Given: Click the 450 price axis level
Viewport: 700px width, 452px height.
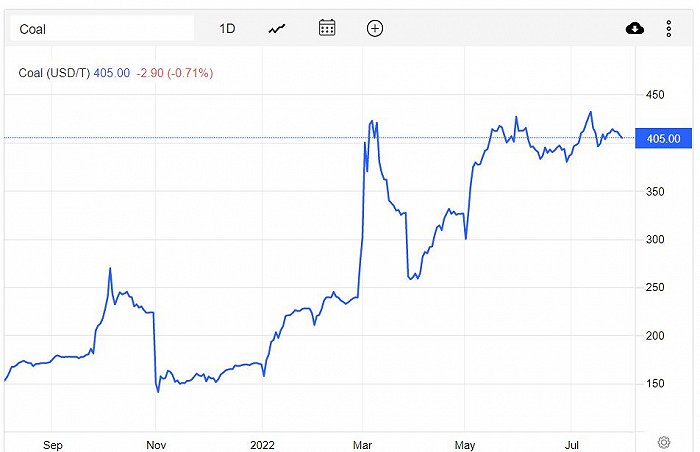Looking at the screenshot, I should click(x=655, y=95).
